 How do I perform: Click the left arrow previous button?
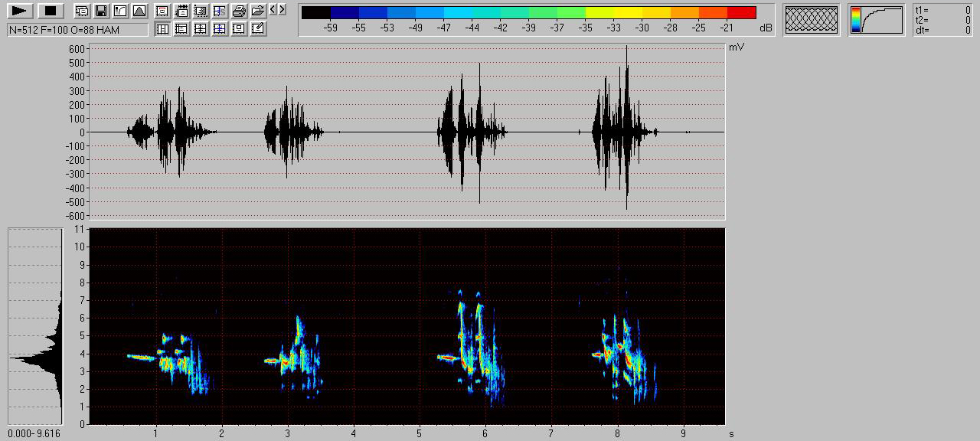click(273, 10)
